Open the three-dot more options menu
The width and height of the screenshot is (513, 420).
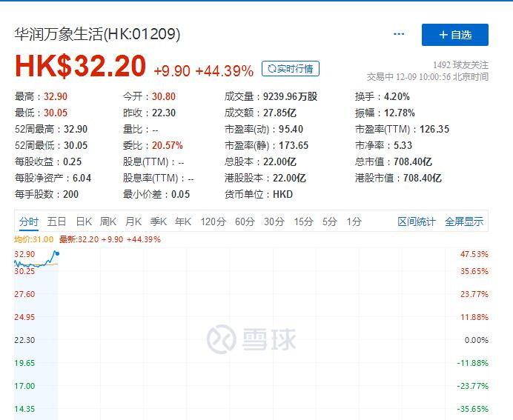[x=399, y=34]
